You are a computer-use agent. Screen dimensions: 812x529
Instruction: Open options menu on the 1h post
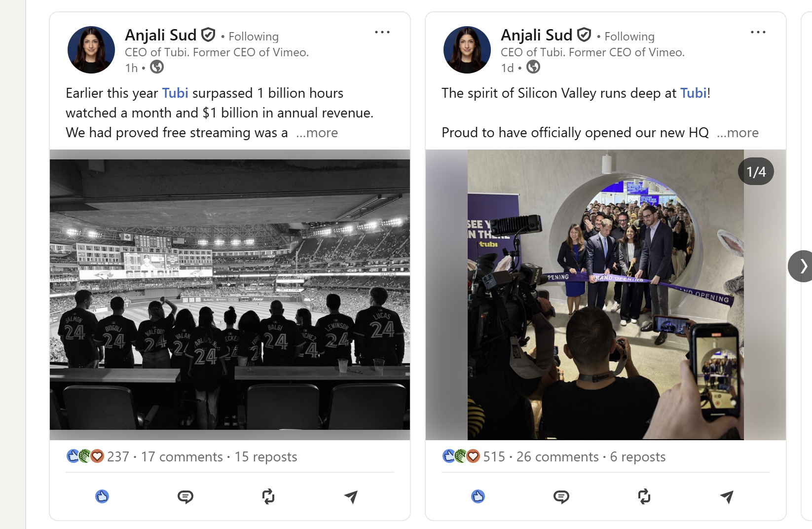[382, 33]
